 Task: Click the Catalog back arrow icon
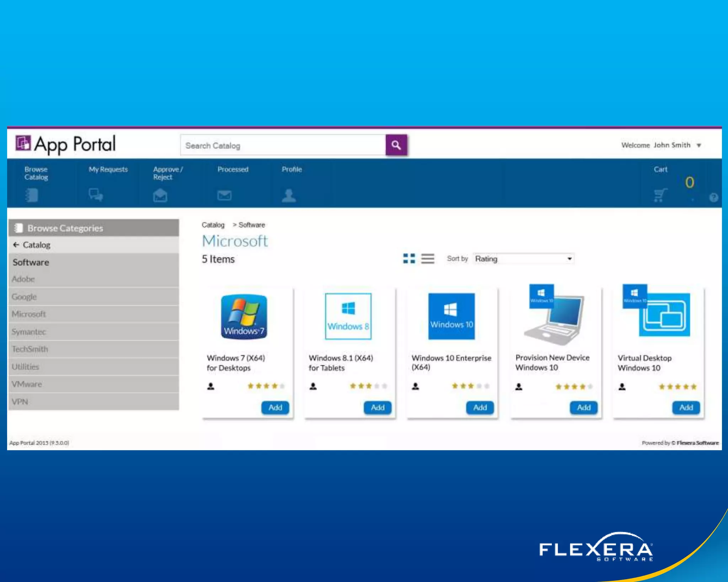point(16,245)
